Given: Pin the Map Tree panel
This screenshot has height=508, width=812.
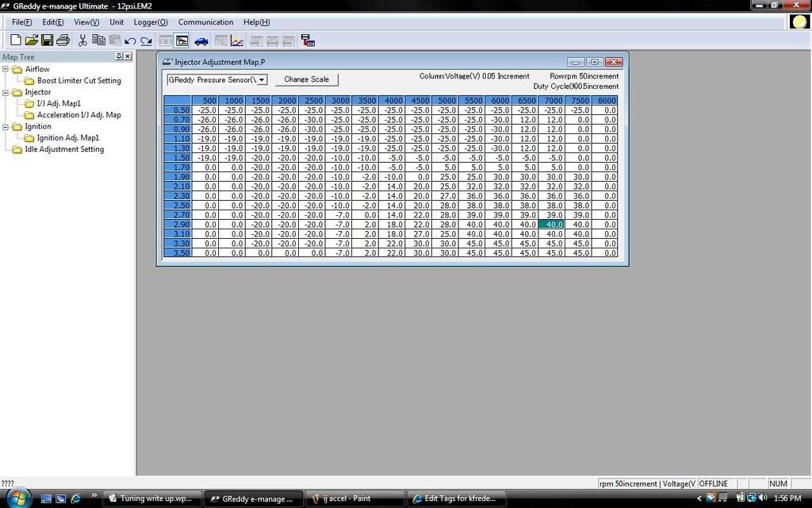Looking at the screenshot, I should pos(119,56).
